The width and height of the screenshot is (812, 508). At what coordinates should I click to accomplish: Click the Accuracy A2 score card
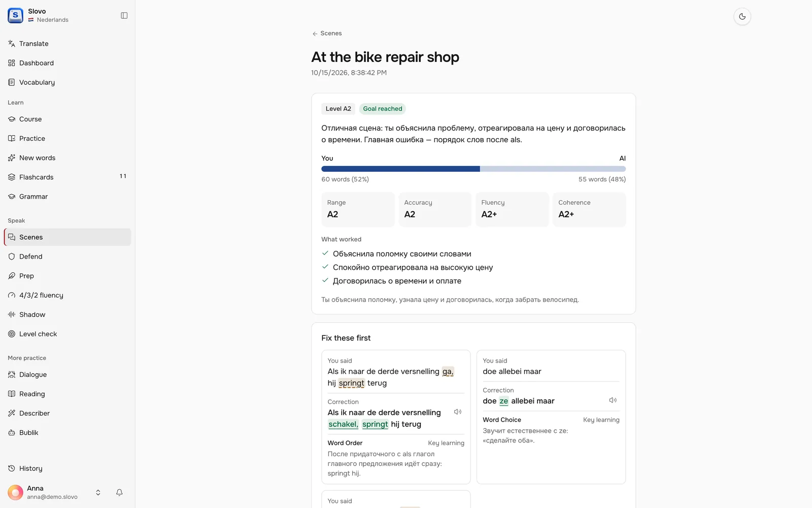coord(435,209)
